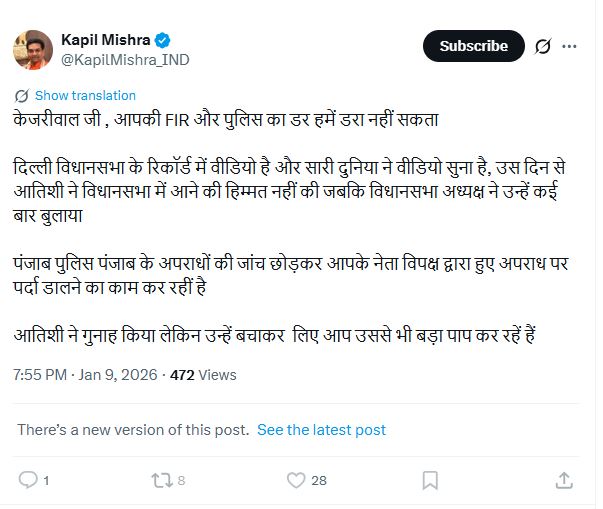603x509 pixels.
Task: Open the Grok actions icon
Action: [x=544, y=46]
